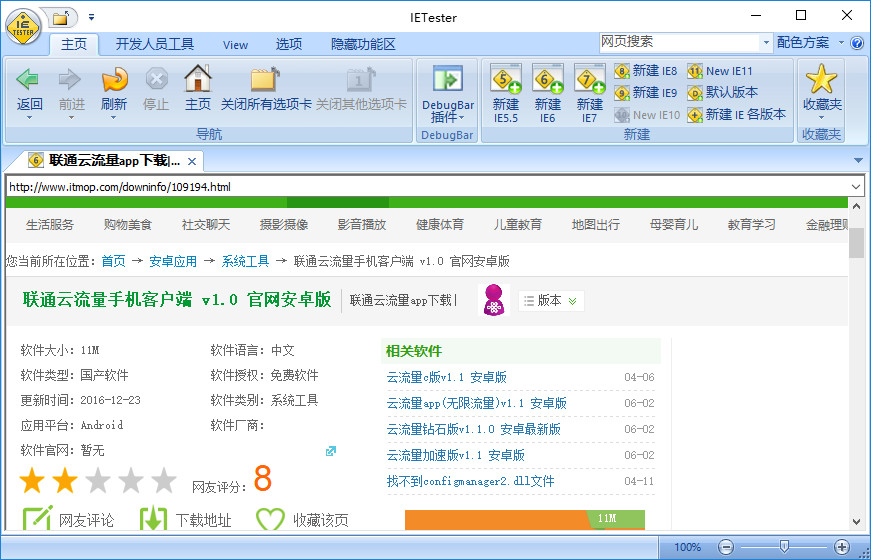871x560 pixels.
Task: Refresh the page with 刷新 icon
Action: pos(114,79)
